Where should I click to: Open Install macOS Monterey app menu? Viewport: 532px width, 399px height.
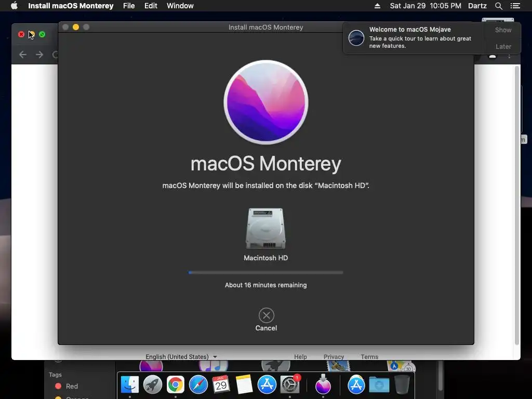[71, 6]
